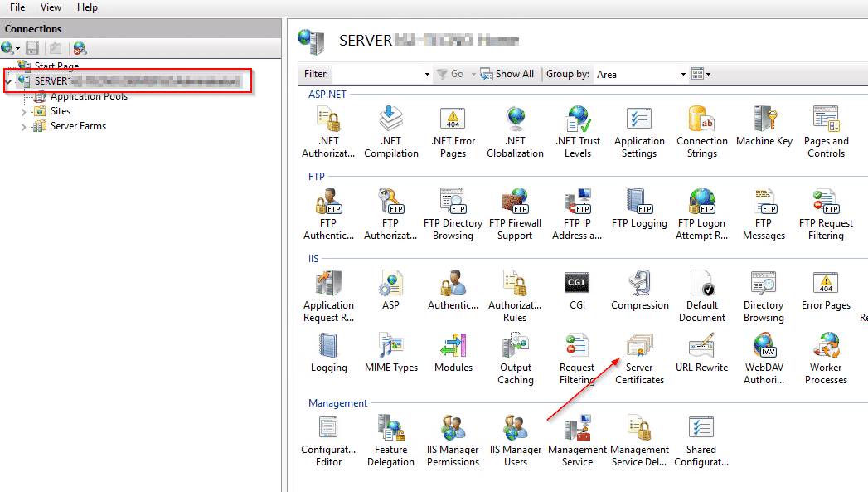Open the Filter combo box dropdown

point(427,74)
